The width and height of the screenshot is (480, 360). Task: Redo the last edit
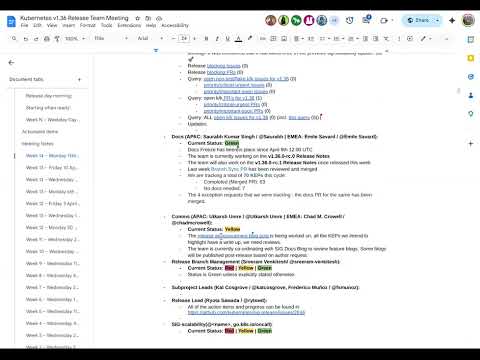[x=36, y=39]
